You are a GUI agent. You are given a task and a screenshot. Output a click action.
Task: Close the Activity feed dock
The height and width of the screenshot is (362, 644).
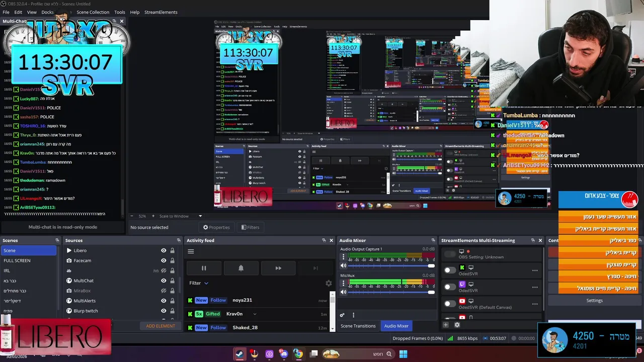tap(331, 240)
